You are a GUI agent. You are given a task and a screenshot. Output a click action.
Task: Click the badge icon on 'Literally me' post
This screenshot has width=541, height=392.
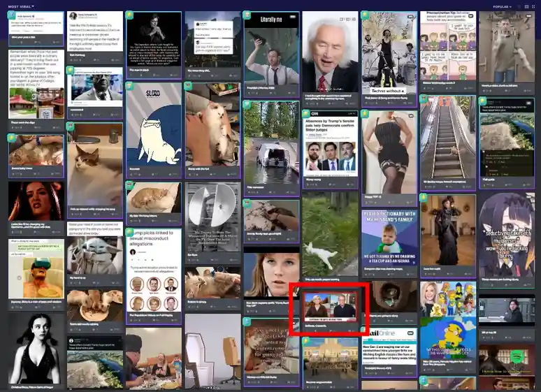pos(247,15)
